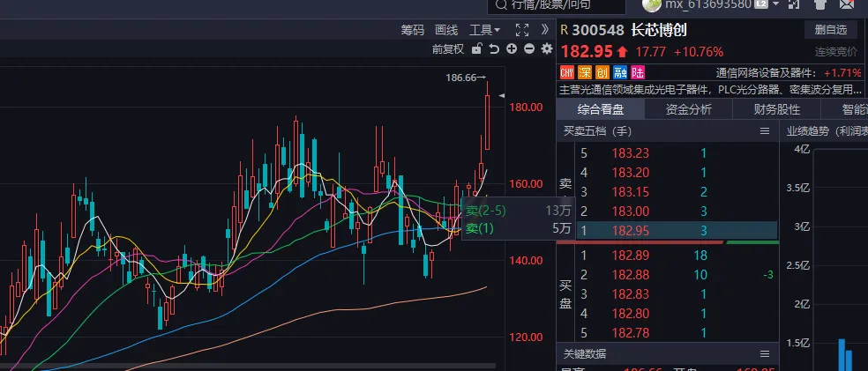The width and height of the screenshot is (868, 371).
Task: Zoom in chart with plus icon
Action: click(512, 48)
